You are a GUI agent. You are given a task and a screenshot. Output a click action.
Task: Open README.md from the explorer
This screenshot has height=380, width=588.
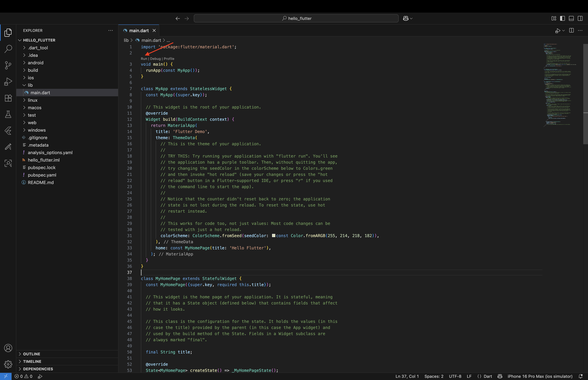tap(67, 182)
